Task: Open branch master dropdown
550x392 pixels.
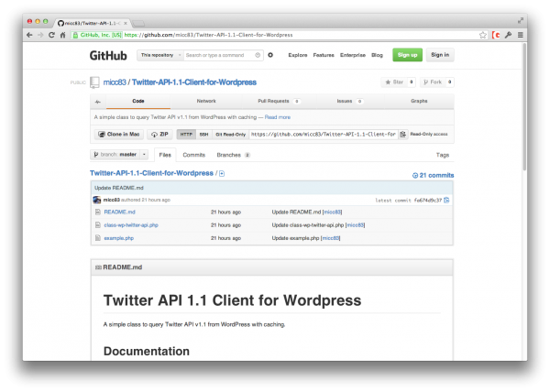Action: coord(119,155)
